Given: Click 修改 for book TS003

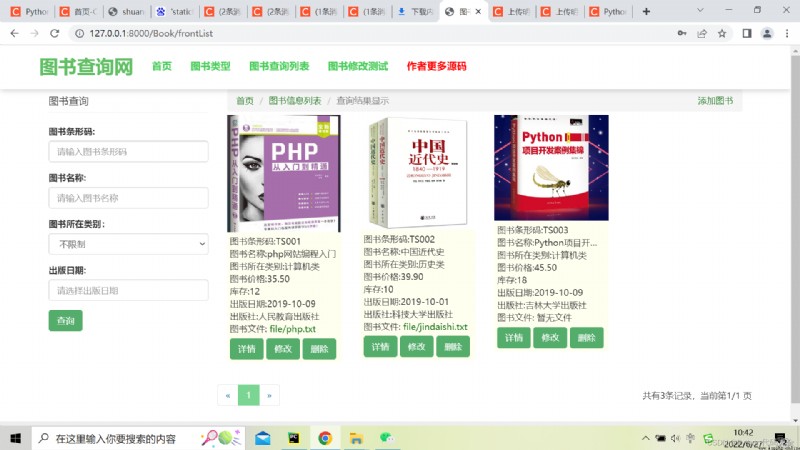Looking at the screenshot, I should pyautogui.click(x=550, y=338).
